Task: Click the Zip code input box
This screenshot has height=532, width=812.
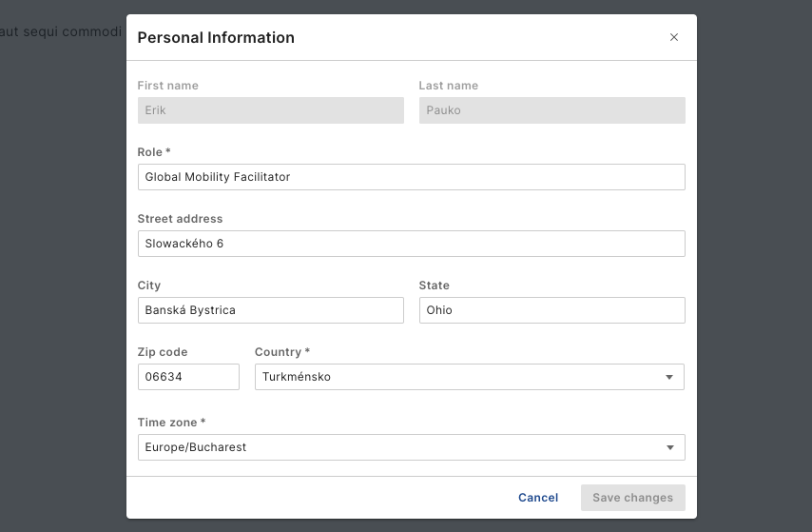Action: click(188, 377)
